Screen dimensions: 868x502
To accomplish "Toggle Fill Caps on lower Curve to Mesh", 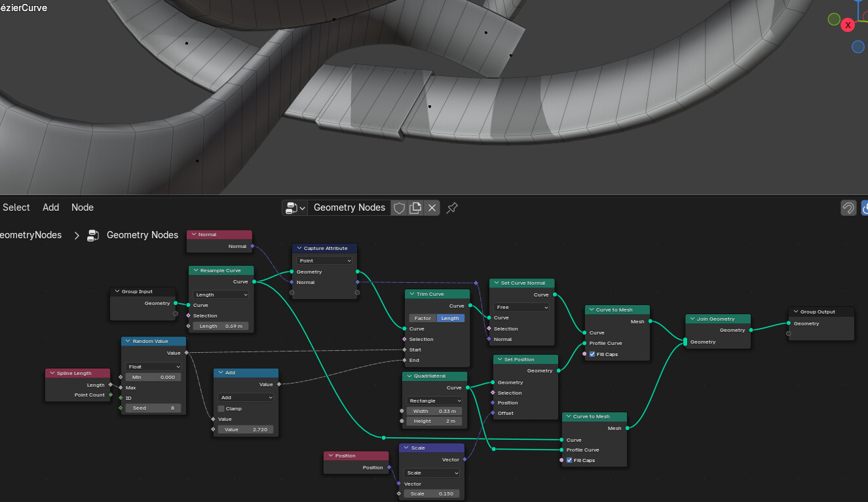I will pos(569,460).
